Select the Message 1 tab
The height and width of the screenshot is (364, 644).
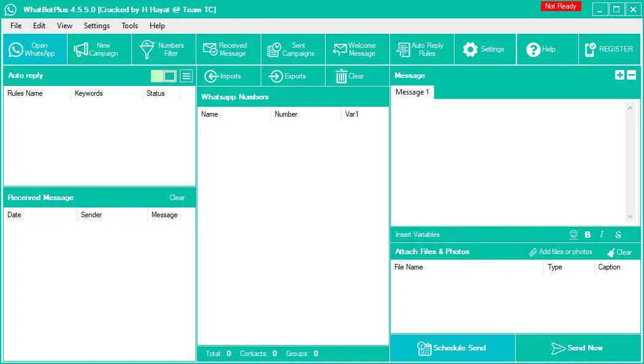[x=412, y=92]
